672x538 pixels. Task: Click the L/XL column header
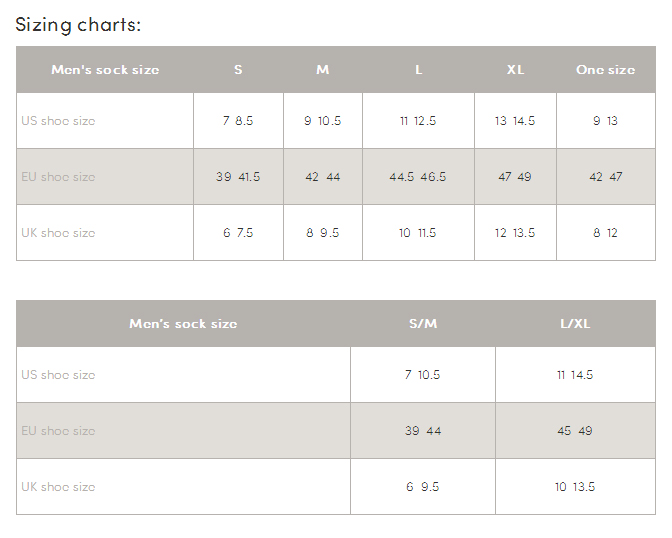click(575, 324)
